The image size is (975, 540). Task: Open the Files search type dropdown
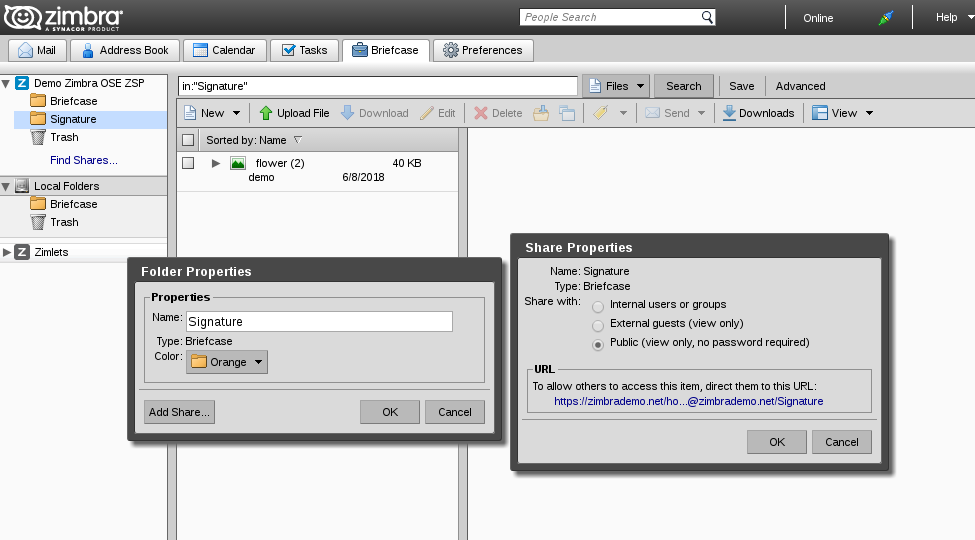[616, 86]
